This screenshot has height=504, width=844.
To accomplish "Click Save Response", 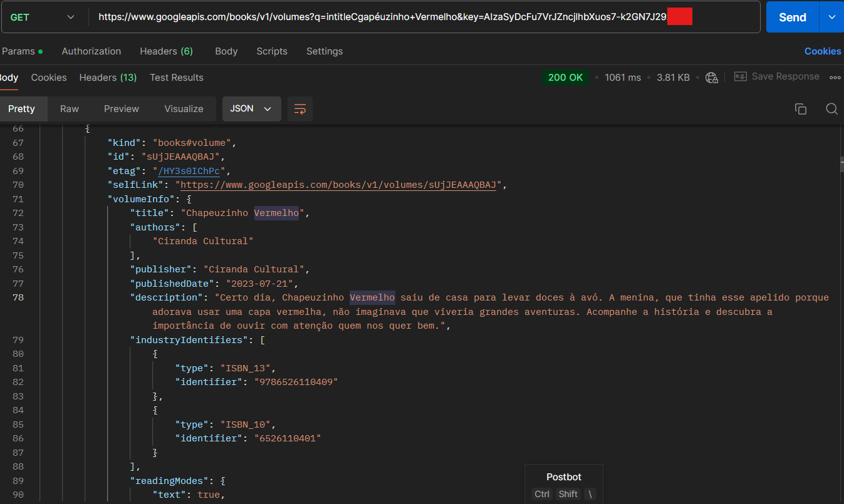I will point(777,76).
